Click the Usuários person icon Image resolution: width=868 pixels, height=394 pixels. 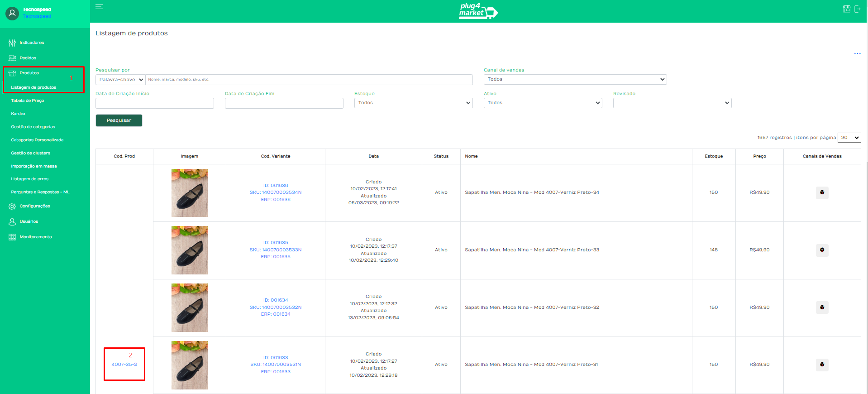pos(12,221)
